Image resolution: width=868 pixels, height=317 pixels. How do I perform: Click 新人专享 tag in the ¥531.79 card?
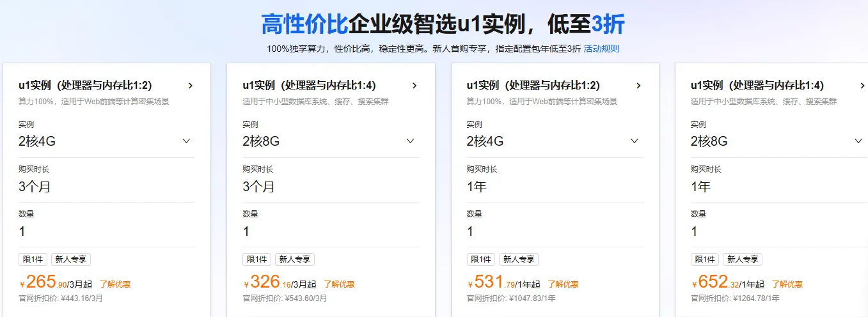[519, 259]
